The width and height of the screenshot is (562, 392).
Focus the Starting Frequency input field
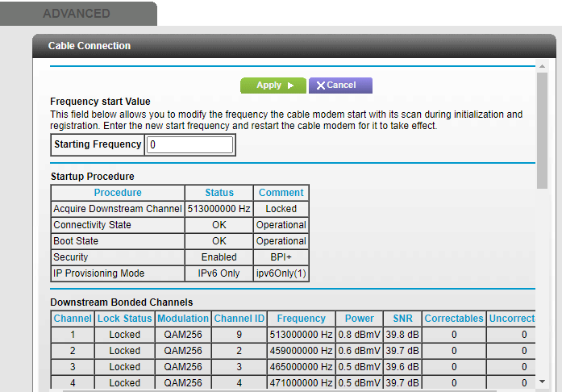click(x=190, y=144)
